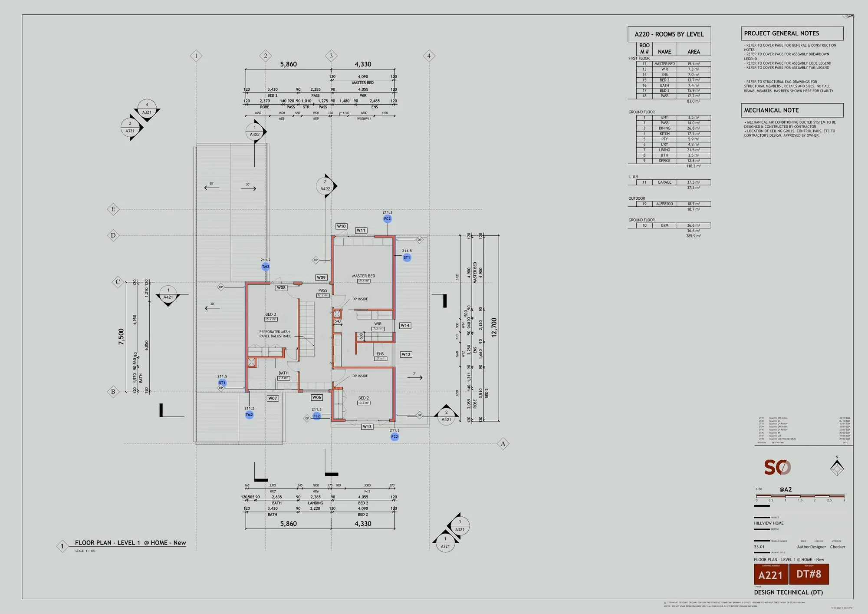Click blue ST1 tag labeled 211.5 near Master Bed
This screenshot has height=614, width=868.
click(x=407, y=257)
